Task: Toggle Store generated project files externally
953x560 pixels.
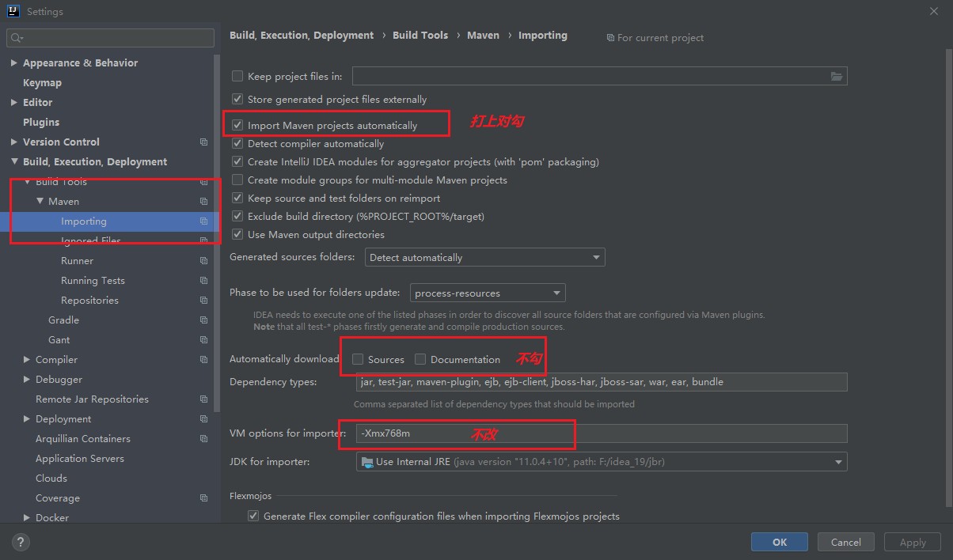Action: pos(237,100)
